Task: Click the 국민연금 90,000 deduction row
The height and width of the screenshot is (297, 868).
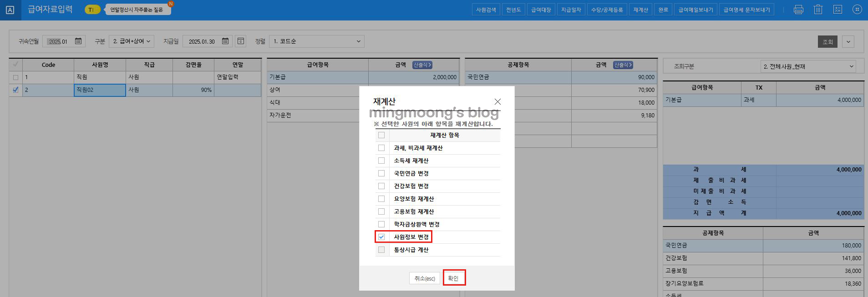Action: pyautogui.click(x=561, y=77)
